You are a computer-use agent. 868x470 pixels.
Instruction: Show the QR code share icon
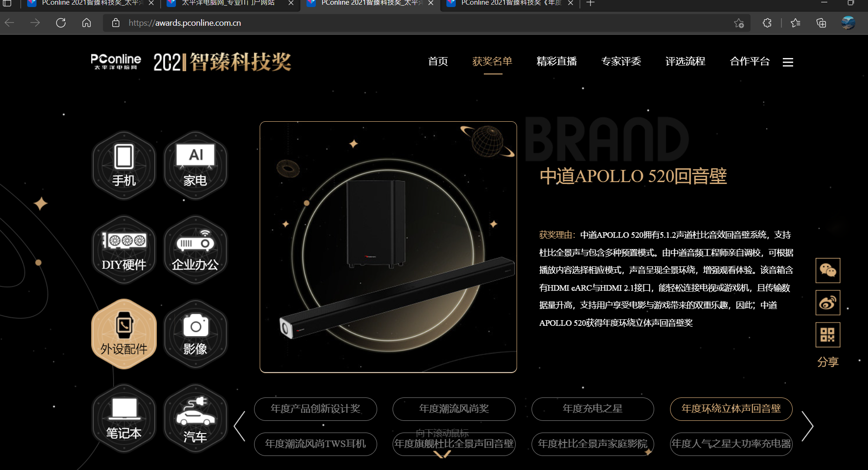click(x=828, y=335)
